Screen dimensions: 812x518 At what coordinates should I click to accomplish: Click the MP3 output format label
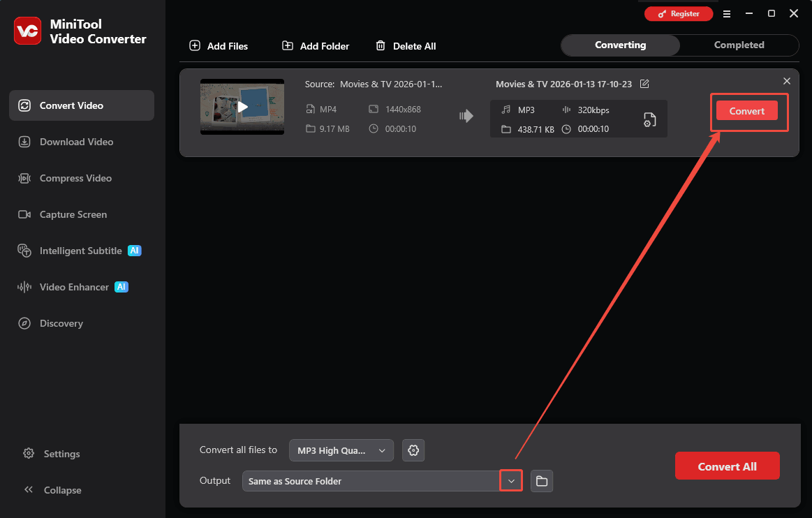[526, 110]
